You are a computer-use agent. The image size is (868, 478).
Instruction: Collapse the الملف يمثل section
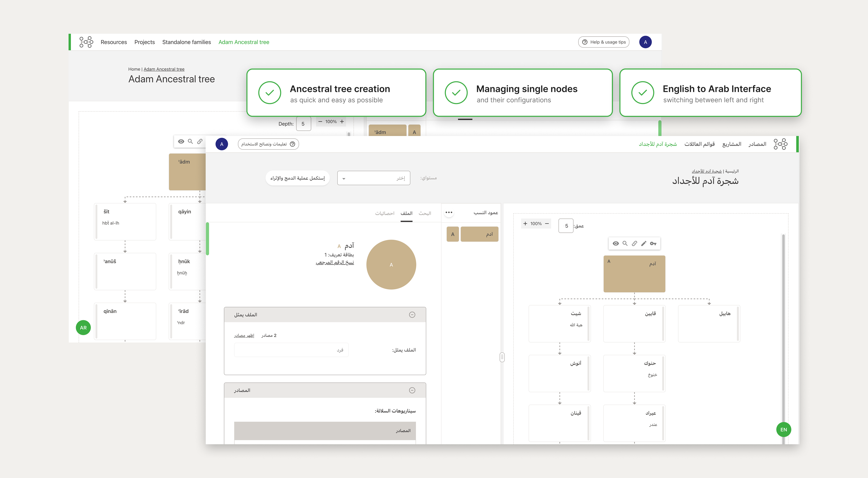coord(412,315)
